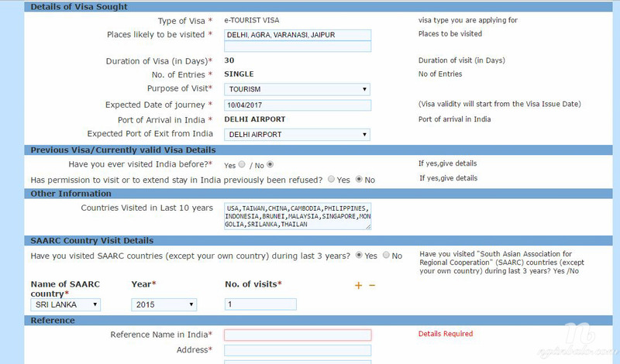Click the 'DELHI AIRPORT' port of arrival text
620x364 pixels.
click(x=255, y=119)
